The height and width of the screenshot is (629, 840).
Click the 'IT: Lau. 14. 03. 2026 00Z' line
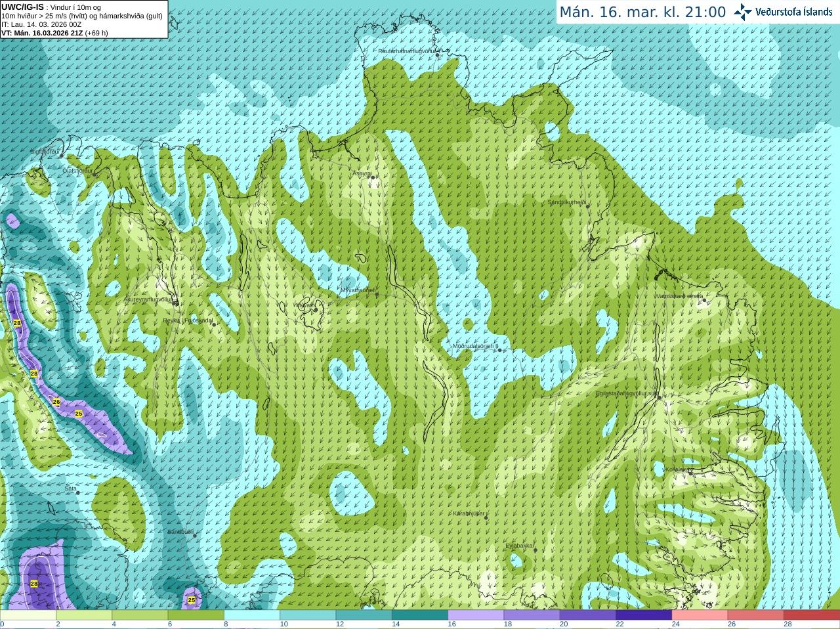pyautogui.click(x=41, y=24)
